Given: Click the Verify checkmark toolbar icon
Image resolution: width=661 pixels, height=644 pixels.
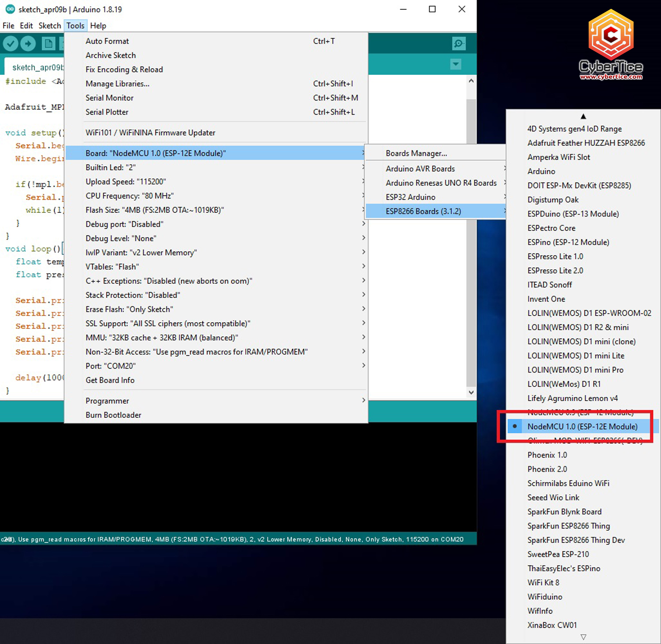Looking at the screenshot, I should coord(11,44).
